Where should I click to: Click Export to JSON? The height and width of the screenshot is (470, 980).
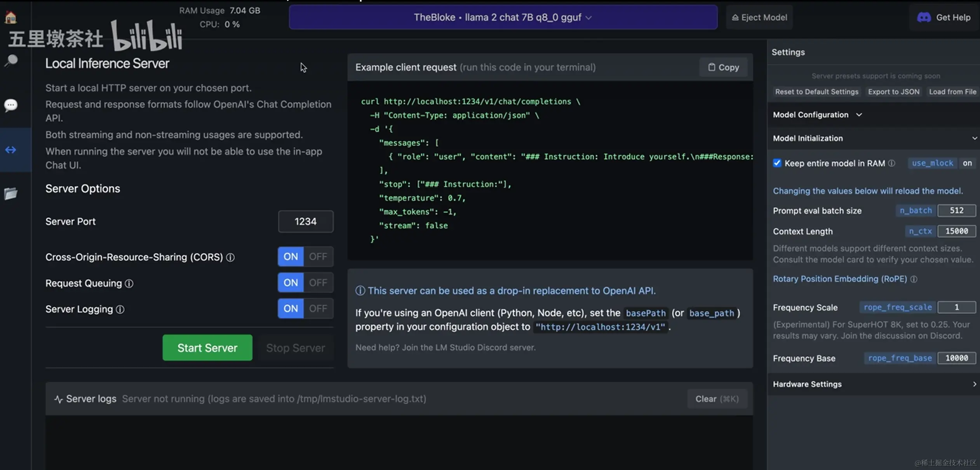[x=893, y=92]
